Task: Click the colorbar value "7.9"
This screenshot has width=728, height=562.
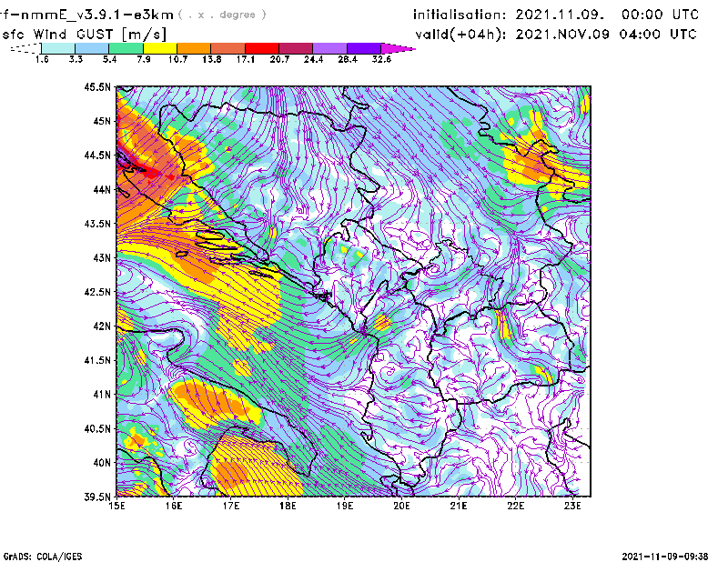Action: [x=144, y=59]
